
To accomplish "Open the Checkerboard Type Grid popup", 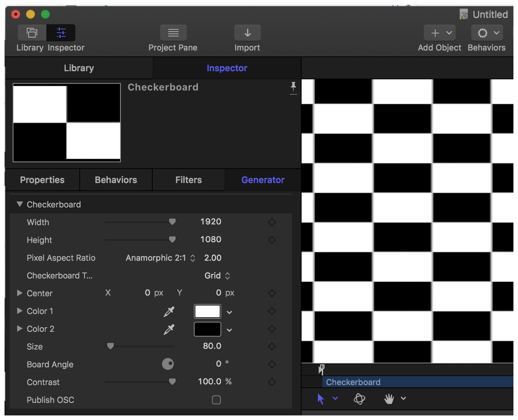I will (x=217, y=276).
